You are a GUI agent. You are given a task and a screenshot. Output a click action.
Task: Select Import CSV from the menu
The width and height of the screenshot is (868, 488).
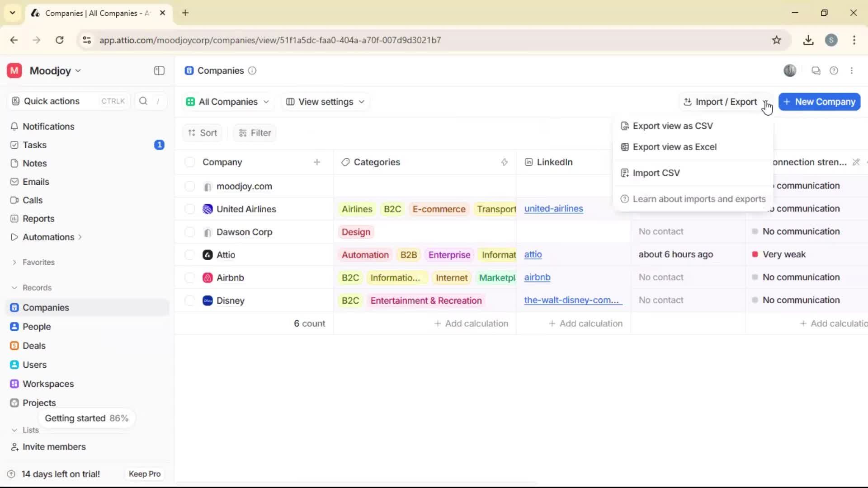pyautogui.click(x=656, y=173)
